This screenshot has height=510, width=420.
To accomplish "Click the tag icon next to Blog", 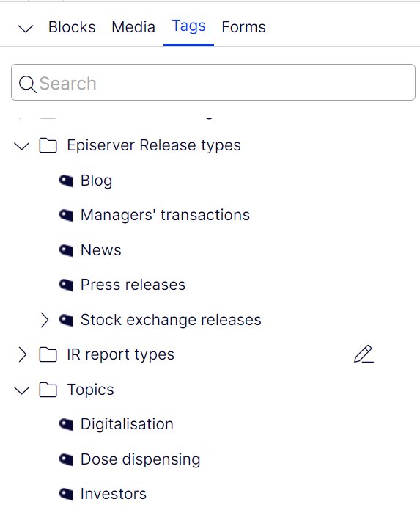I will pyautogui.click(x=66, y=181).
